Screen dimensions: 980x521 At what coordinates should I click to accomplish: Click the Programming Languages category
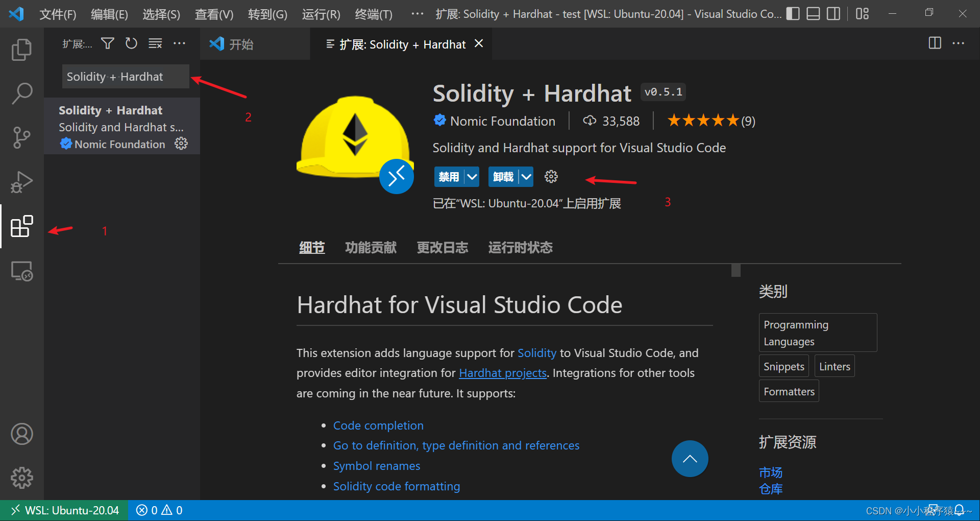click(818, 333)
